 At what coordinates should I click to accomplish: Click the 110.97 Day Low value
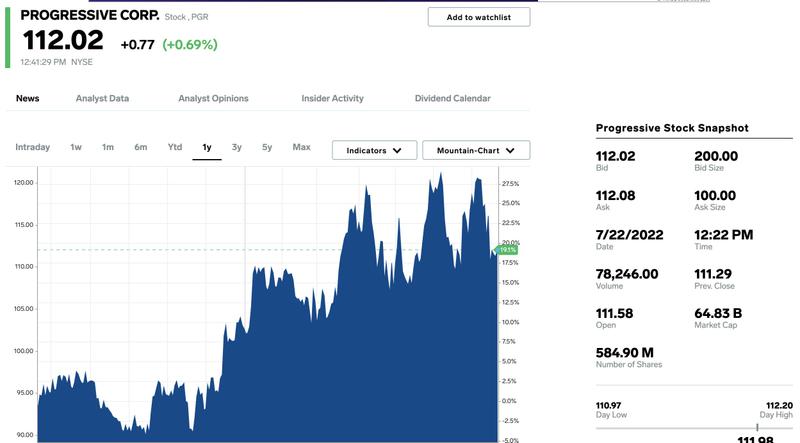click(608, 406)
